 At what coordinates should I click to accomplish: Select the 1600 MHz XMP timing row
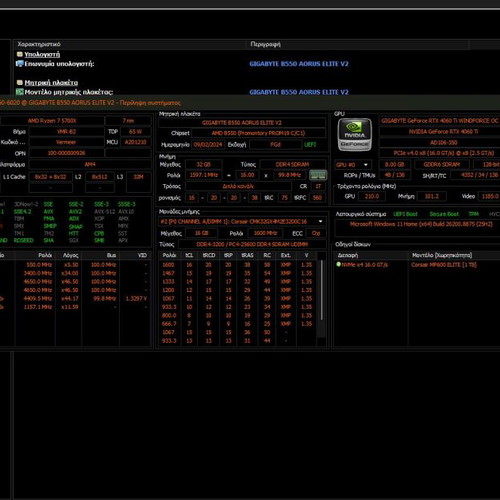pos(237,265)
